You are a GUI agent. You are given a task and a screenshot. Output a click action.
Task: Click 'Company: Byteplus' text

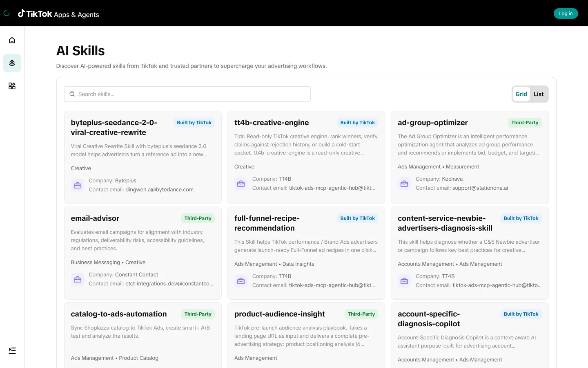click(x=113, y=181)
